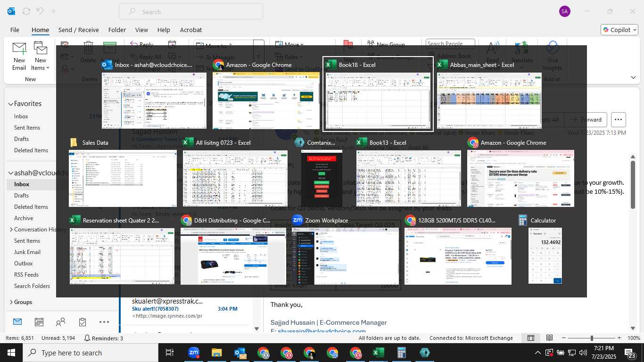Open the New Items dropdown
Viewport: 644px width, 362px height.
coord(41,56)
